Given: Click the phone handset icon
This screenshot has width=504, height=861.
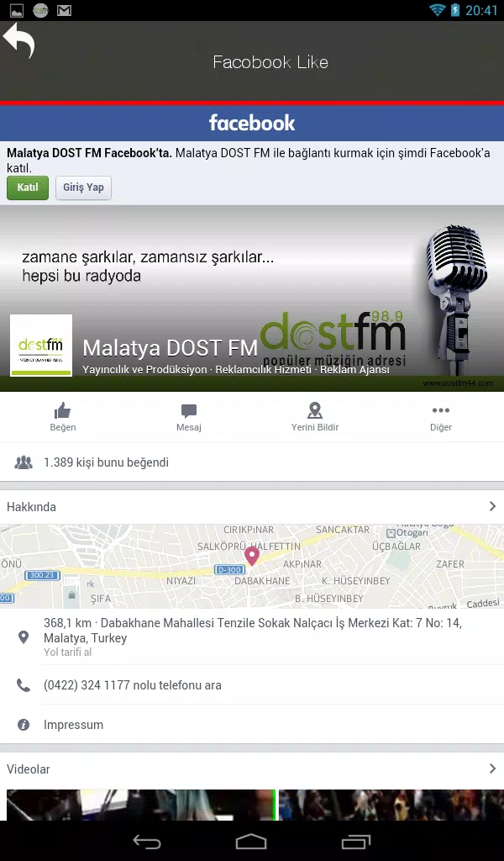Looking at the screenshot, I should 23,684.
